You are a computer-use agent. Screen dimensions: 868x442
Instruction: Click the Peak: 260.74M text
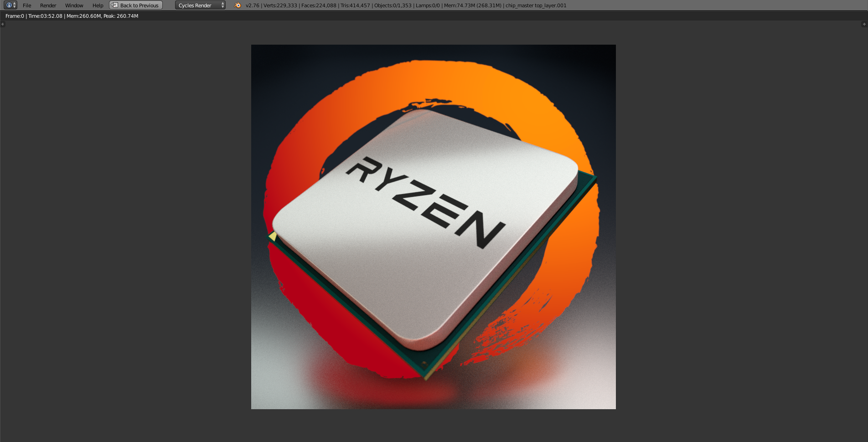(x=121, y=16)
